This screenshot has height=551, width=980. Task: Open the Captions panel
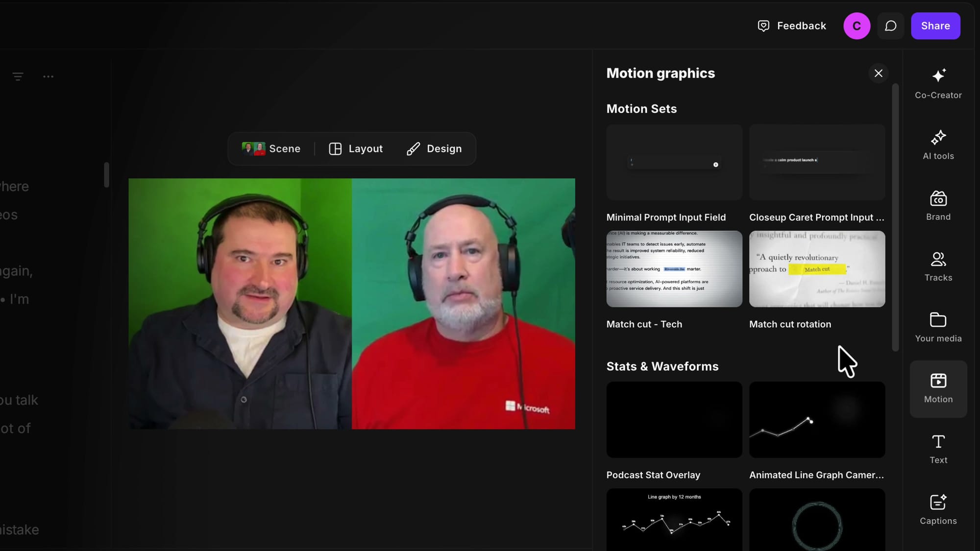(x=938, y=510)
